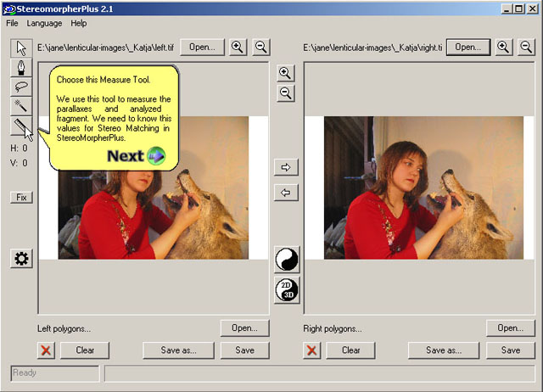Image resolution: width=543 pixels, height=392 pixels.
Task: Pick the magic wand tool
Action: pos(21,107)
